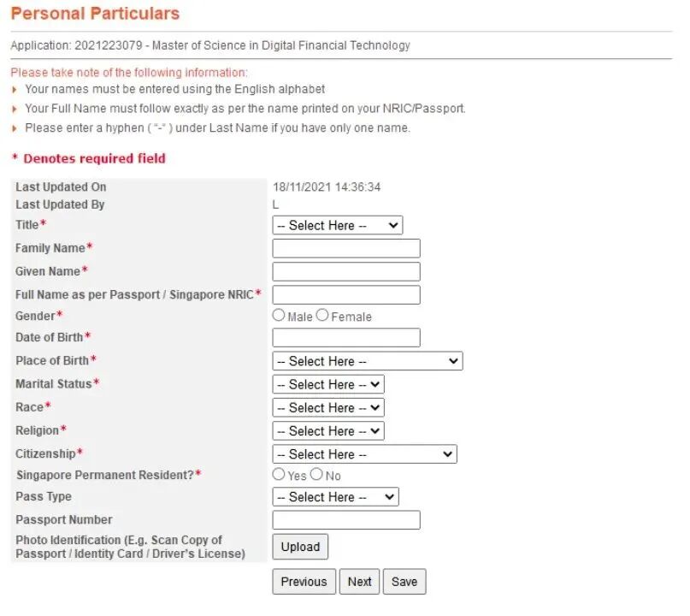Open the Religion dropdown list

[328, 430]
